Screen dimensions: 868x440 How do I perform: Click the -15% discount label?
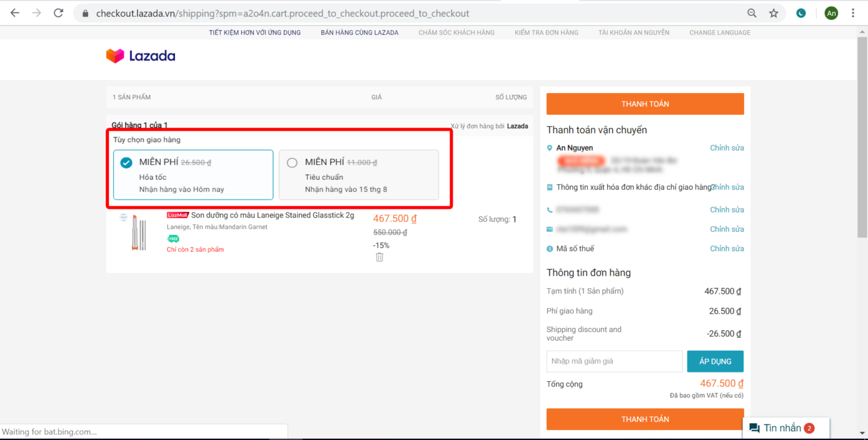[381, 245]
